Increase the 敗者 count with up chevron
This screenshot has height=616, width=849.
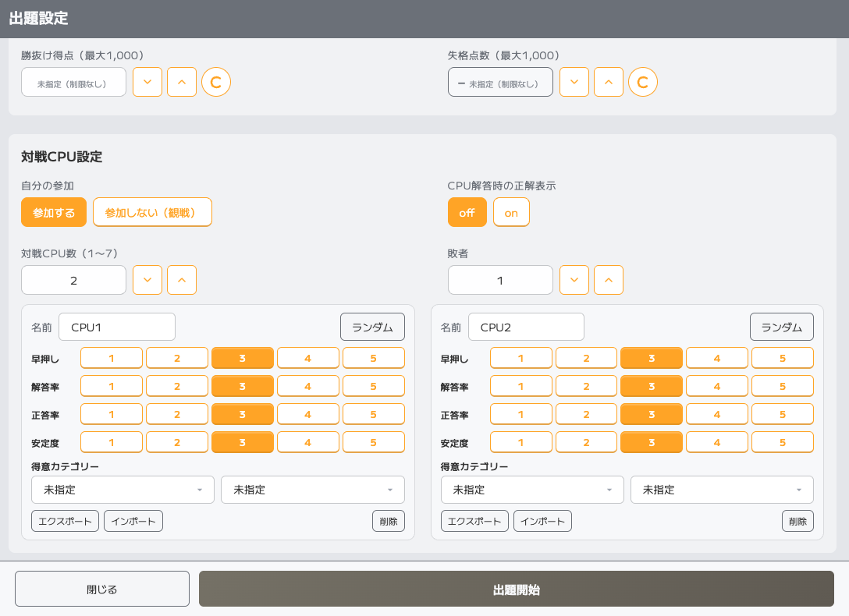(x=609, y=280)
